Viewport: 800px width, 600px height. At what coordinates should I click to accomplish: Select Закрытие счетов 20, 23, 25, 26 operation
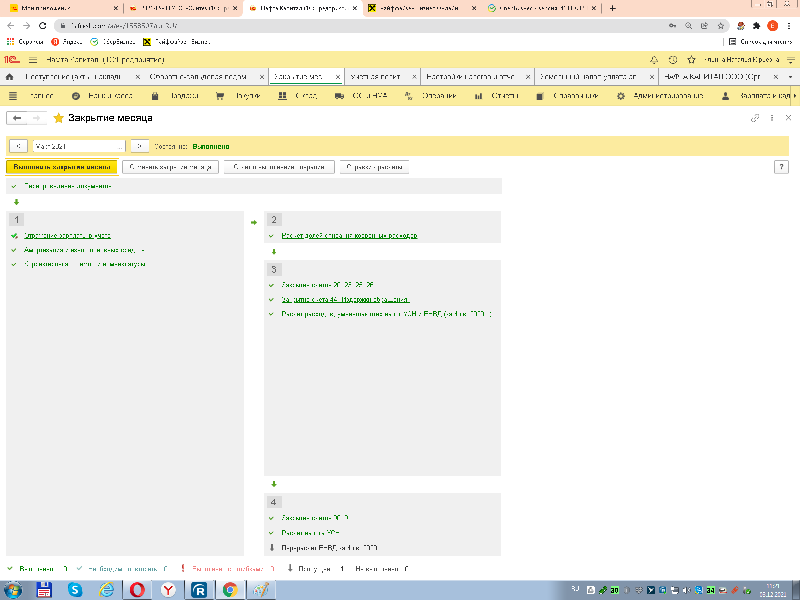(x=328, y=285)
